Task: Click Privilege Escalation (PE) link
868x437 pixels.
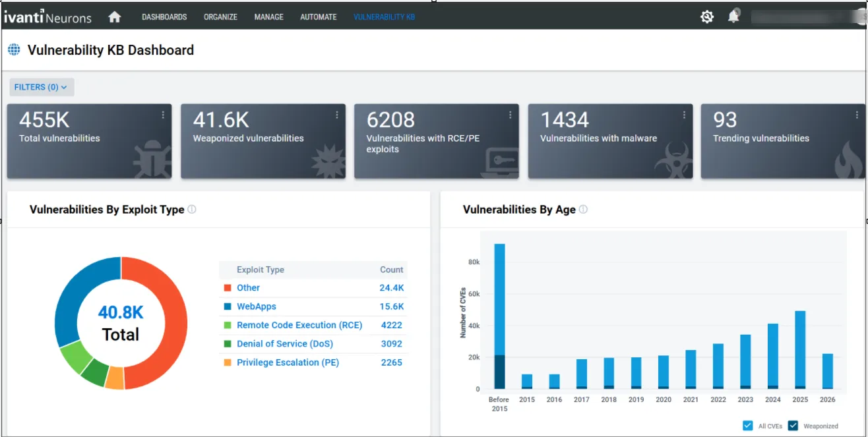Action: (288, 363)
